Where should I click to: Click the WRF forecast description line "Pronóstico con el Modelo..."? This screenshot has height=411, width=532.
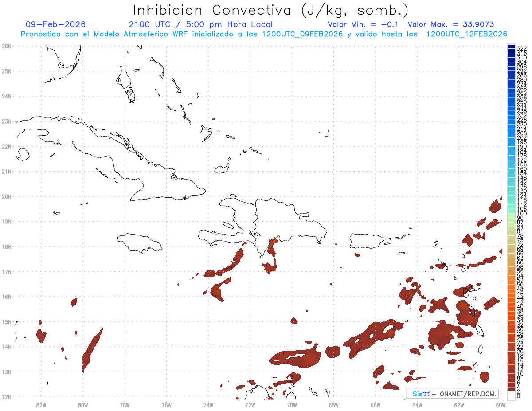click(264, 34)
